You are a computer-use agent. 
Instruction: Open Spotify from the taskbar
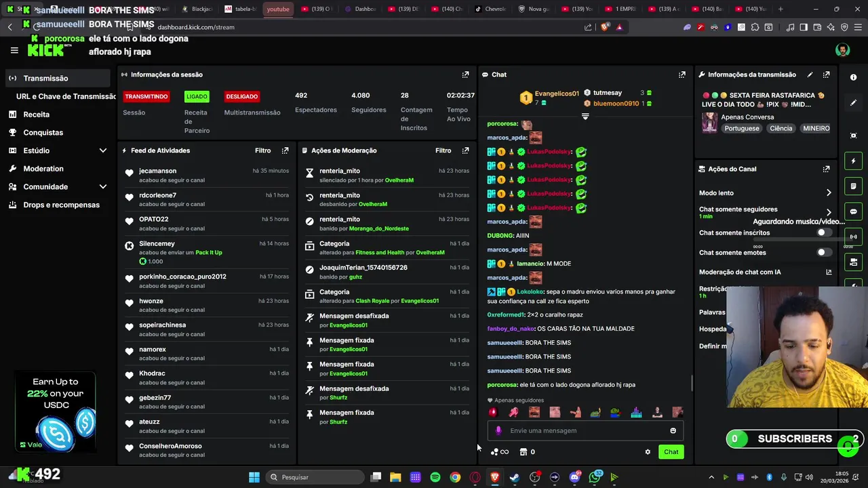click(x=435, y=477)
